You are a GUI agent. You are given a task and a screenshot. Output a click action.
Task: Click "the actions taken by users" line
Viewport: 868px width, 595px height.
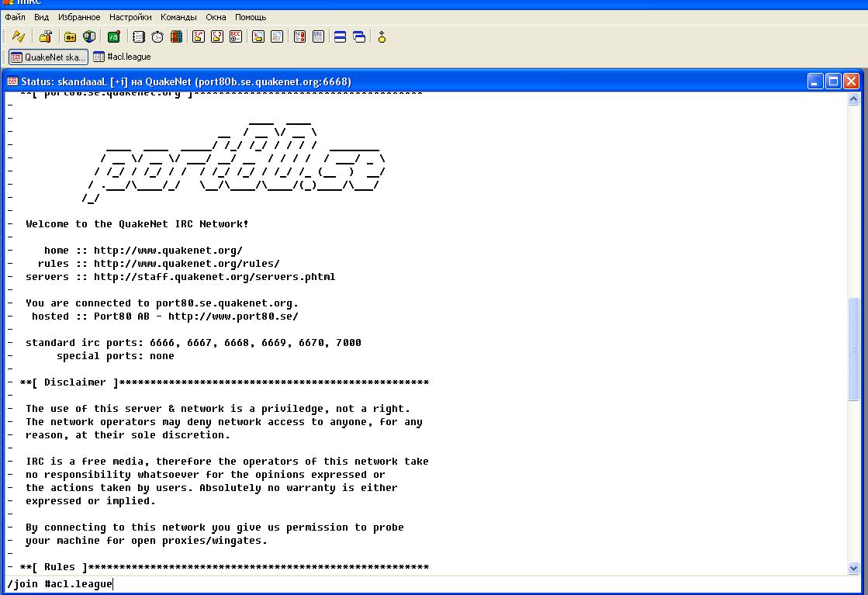click(212, 488)
